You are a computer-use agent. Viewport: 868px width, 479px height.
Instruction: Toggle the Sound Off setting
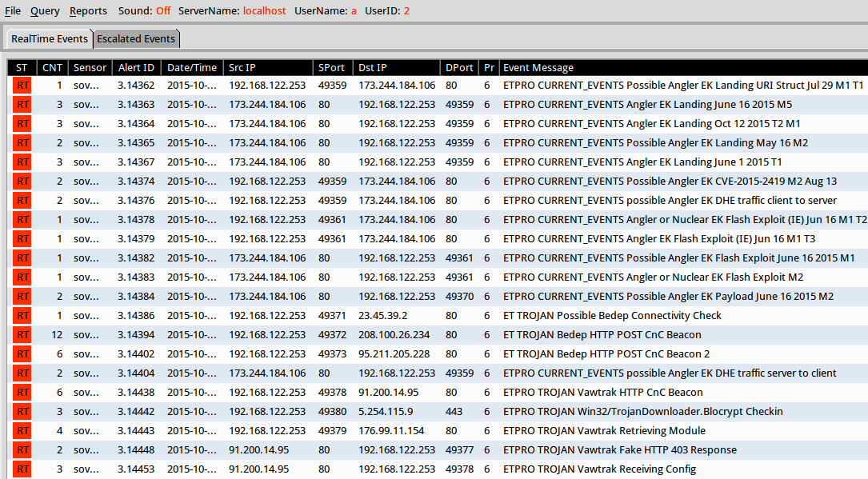point(144,11)
